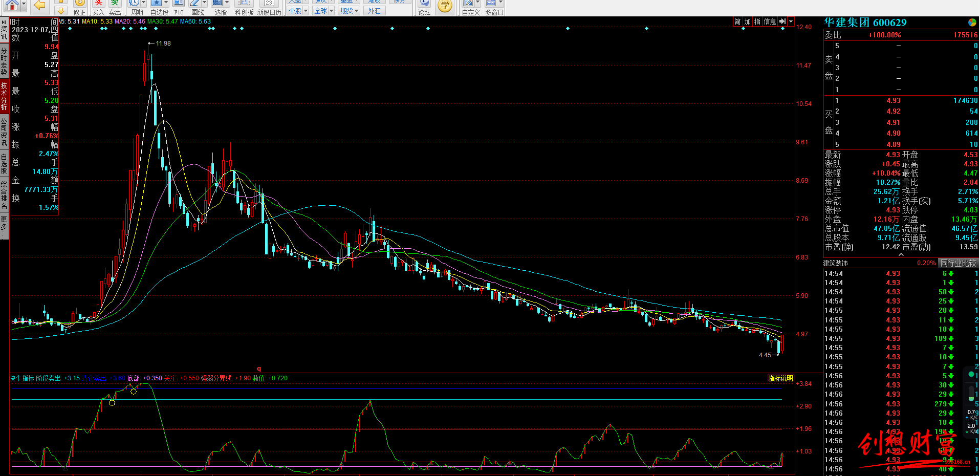
Task: Expand the 自定义 dropdown arrow
Action: point(478,3)
